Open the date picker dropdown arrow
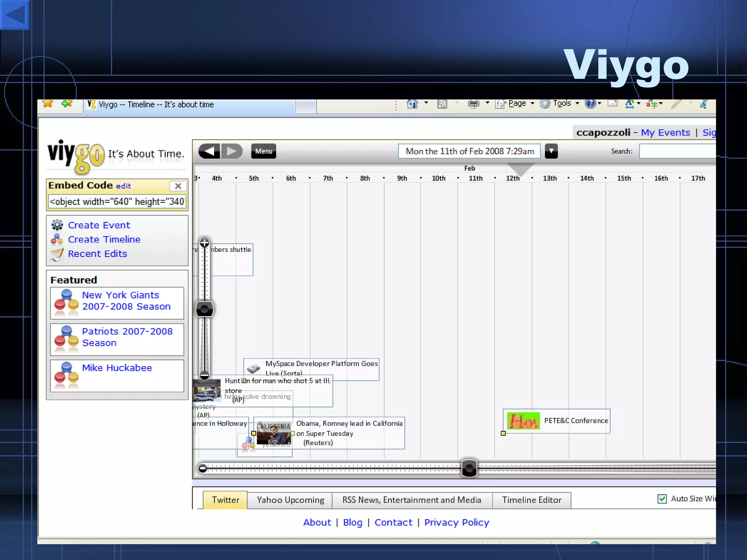 551,151
